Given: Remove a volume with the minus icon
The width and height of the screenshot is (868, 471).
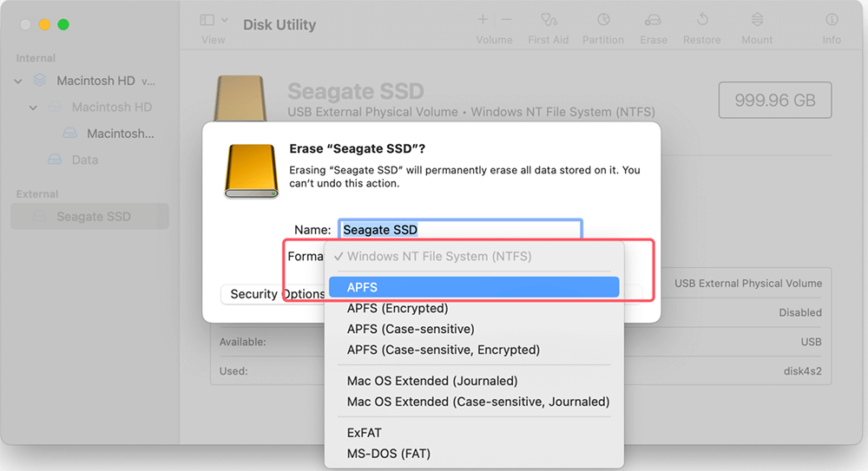Looking at the screenshot, I should click(x=507, y=19).
